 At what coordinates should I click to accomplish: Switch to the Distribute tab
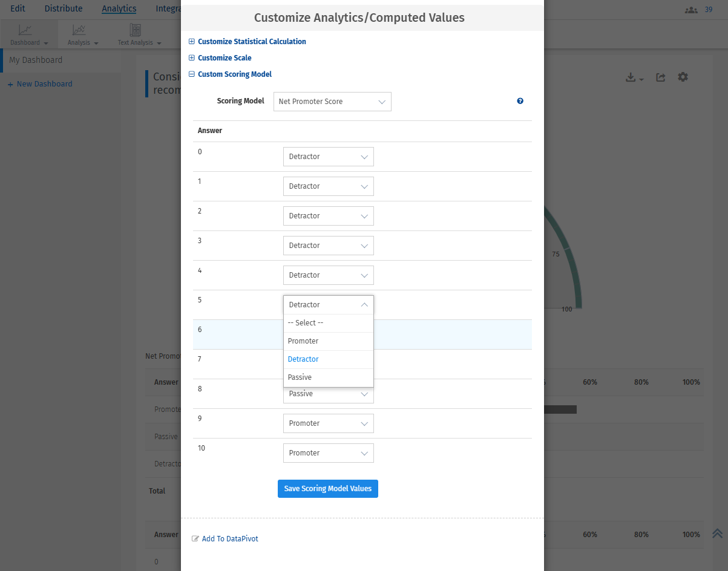tap(64, 8)
